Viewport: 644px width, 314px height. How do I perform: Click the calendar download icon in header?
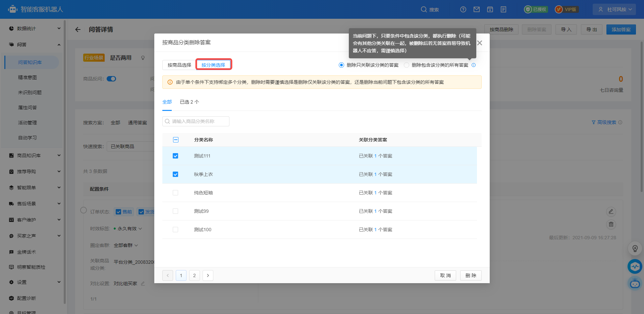coord(490,9)
